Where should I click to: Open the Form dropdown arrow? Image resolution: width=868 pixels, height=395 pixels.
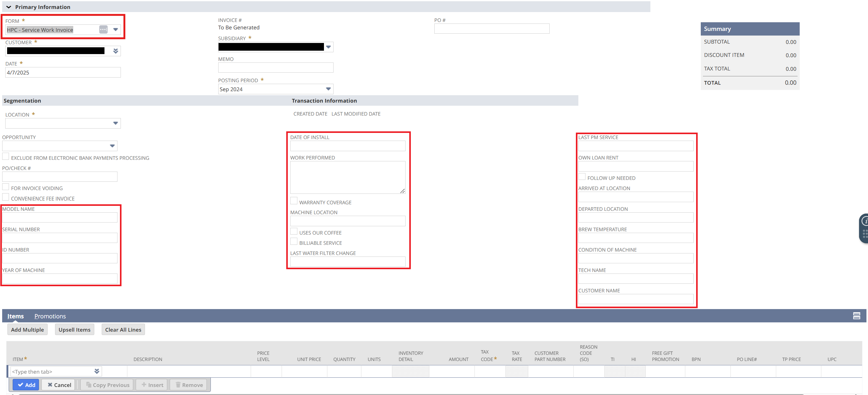point(116,30)
